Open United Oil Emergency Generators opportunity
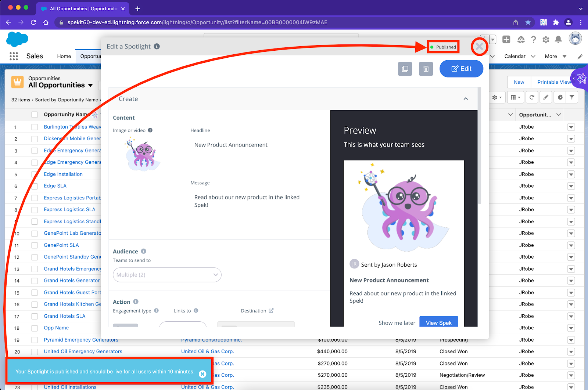The height and width of the screenshot is (390, 588). 83,351
